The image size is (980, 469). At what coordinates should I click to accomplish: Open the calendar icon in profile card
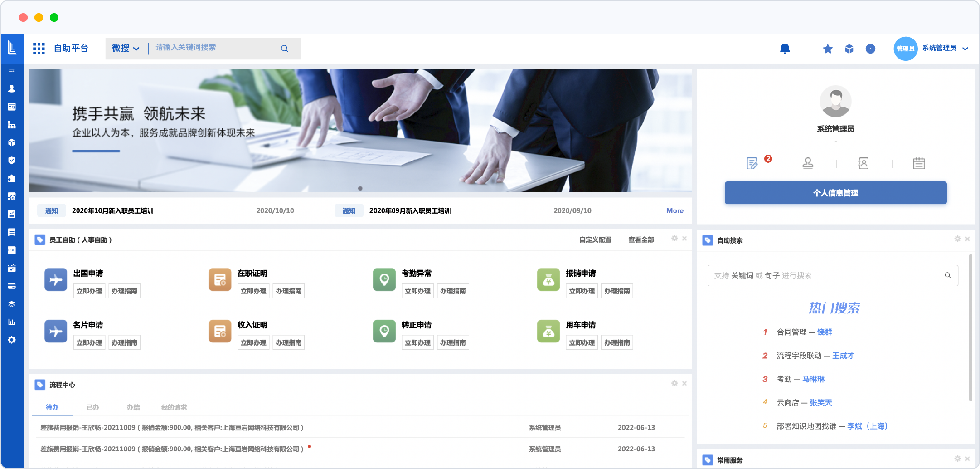918,163
